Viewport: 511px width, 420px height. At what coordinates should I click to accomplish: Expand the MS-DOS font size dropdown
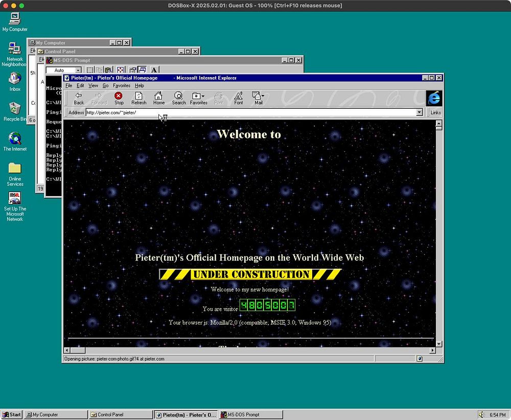point(78,70)
